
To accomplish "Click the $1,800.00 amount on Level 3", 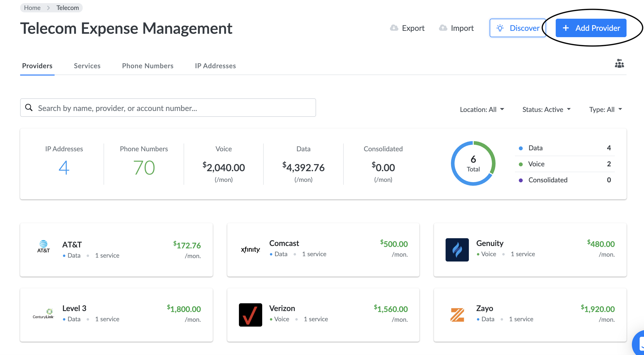I will 184,309.
